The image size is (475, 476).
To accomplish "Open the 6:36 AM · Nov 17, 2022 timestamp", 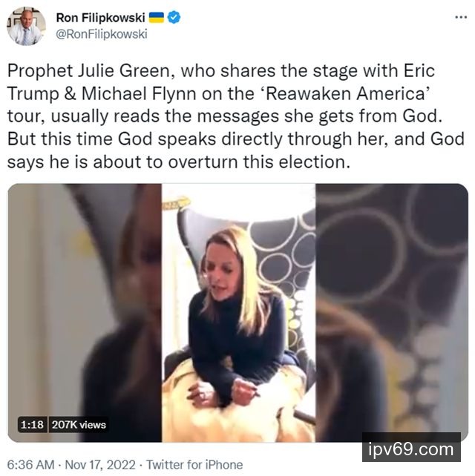I will pos(71,465).
